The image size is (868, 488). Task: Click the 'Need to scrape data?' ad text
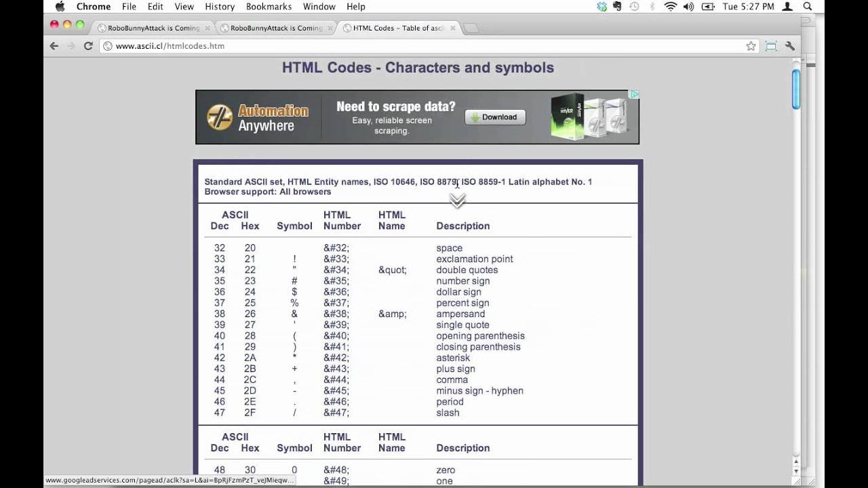[x=396, y=106]
